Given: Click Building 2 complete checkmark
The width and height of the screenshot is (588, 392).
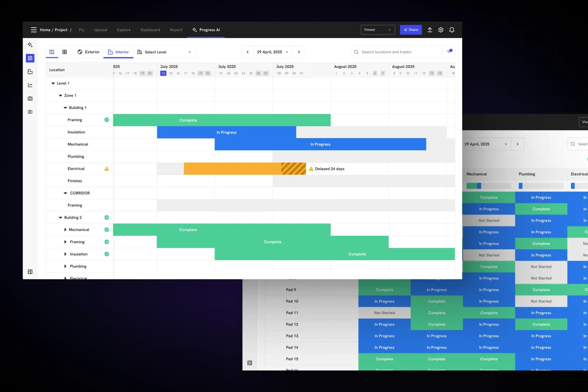Looking at the screenshot, I should tap(107, 218).
